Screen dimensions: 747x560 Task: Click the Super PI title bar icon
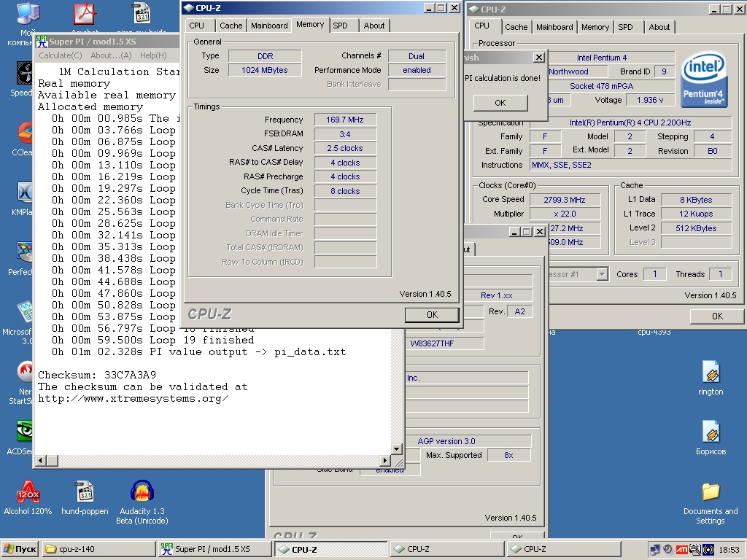point(42,42)
